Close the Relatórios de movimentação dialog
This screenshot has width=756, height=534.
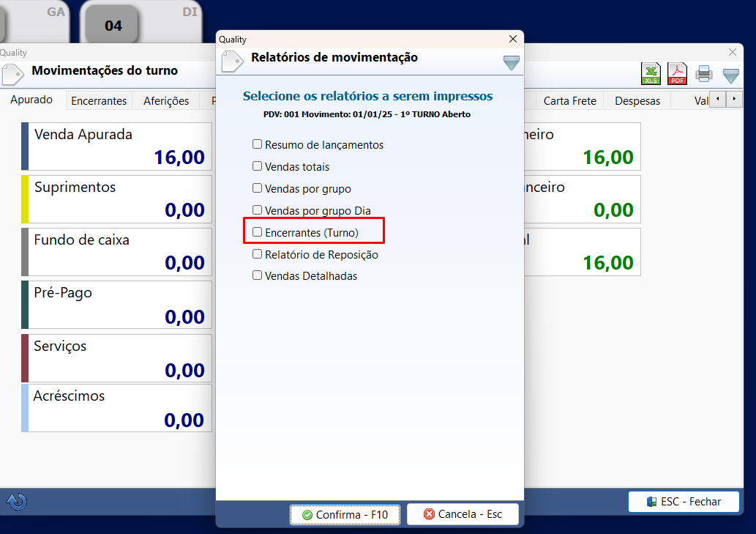(x=513, y=39)
